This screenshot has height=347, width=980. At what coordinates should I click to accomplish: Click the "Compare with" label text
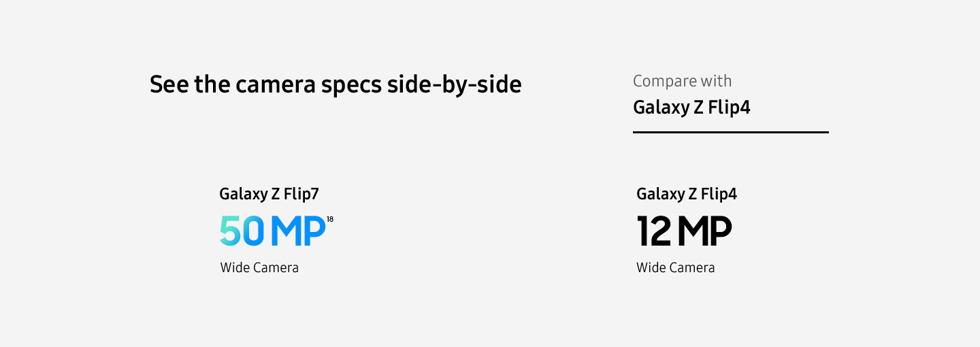pos(682,81)
